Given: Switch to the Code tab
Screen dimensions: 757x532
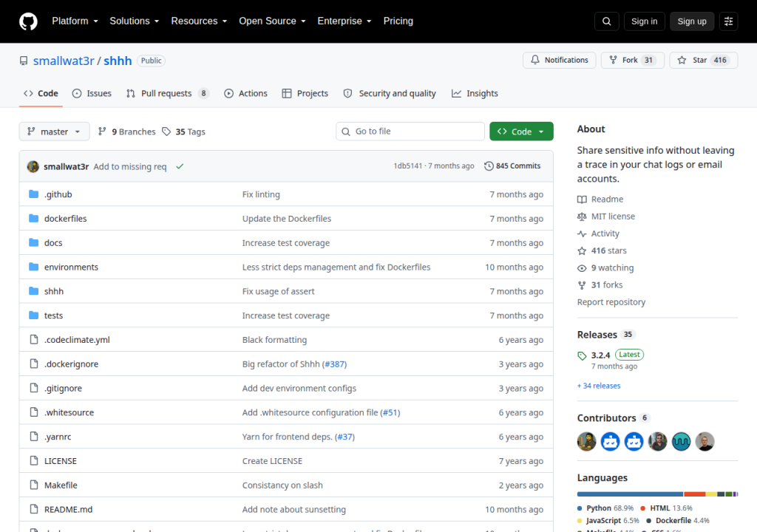Looking at the screenshot, I should coord(41,93).
